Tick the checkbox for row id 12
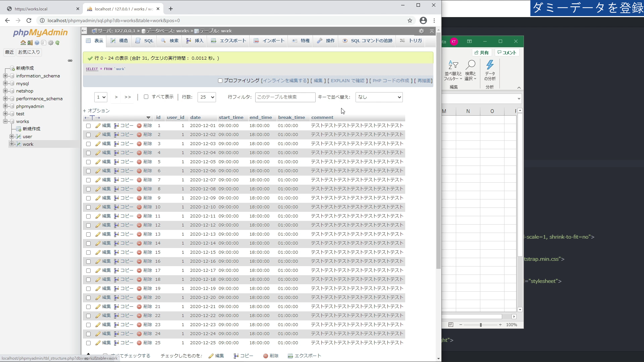The width and height of the screenshot is (644, 362). click(89, 226)
